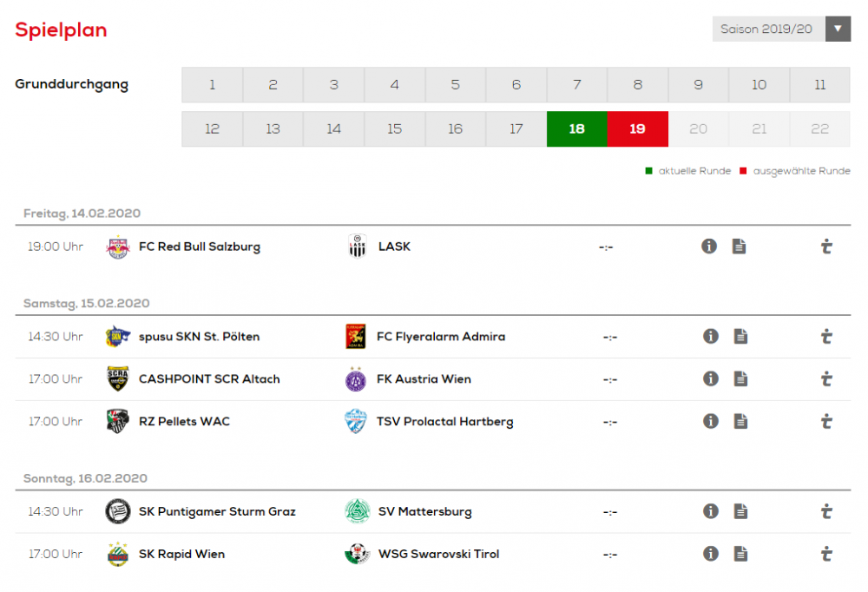Expand season selector using the arrow button

click(838, 30)
